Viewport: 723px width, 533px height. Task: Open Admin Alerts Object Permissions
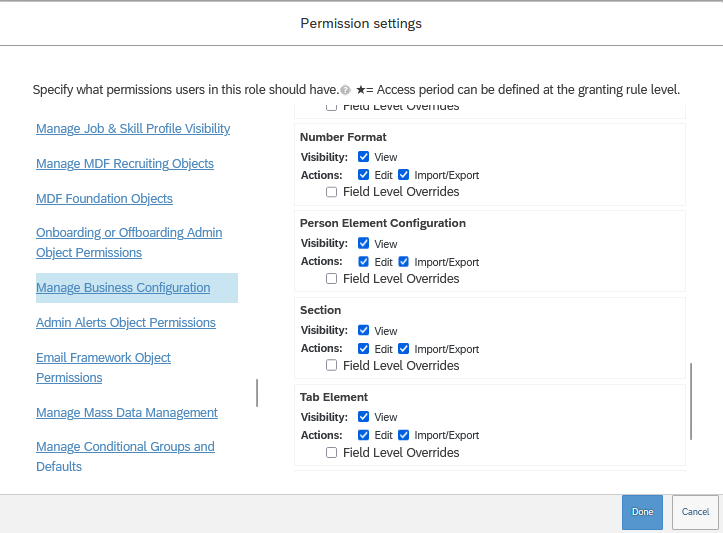pyautogui.click(x=126, y=323)
